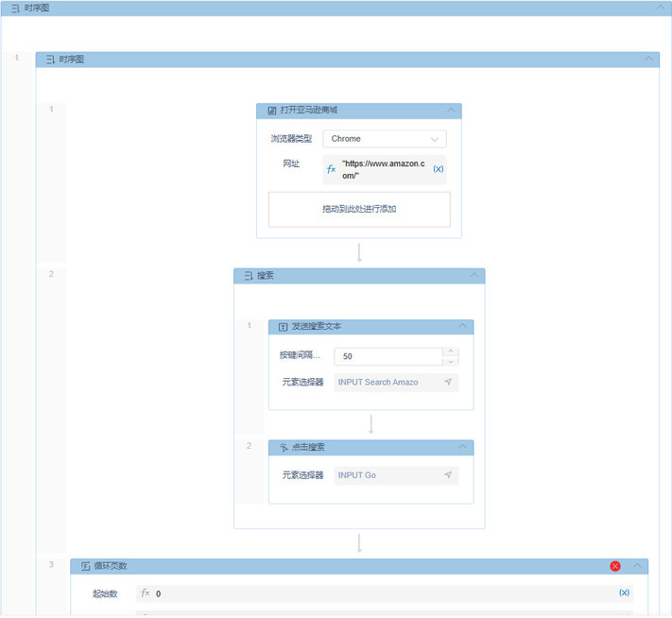This screenshot has width=672, height=618.
Task: Click the click-cursor icon on the 点击搜索 header
Action: (x=284, y=447)
